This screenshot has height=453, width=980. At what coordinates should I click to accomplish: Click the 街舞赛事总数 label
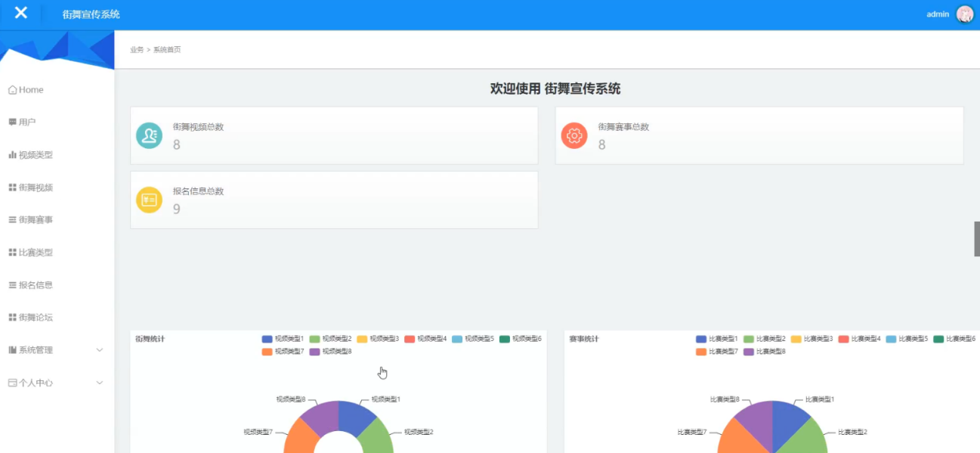623,127
